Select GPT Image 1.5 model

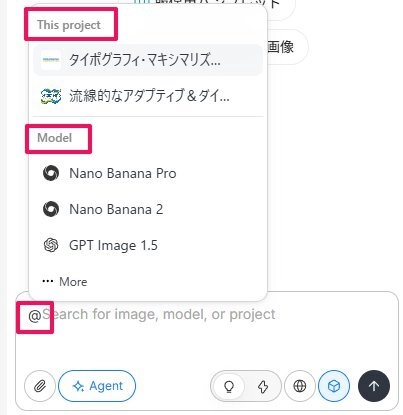pos(148,245)
